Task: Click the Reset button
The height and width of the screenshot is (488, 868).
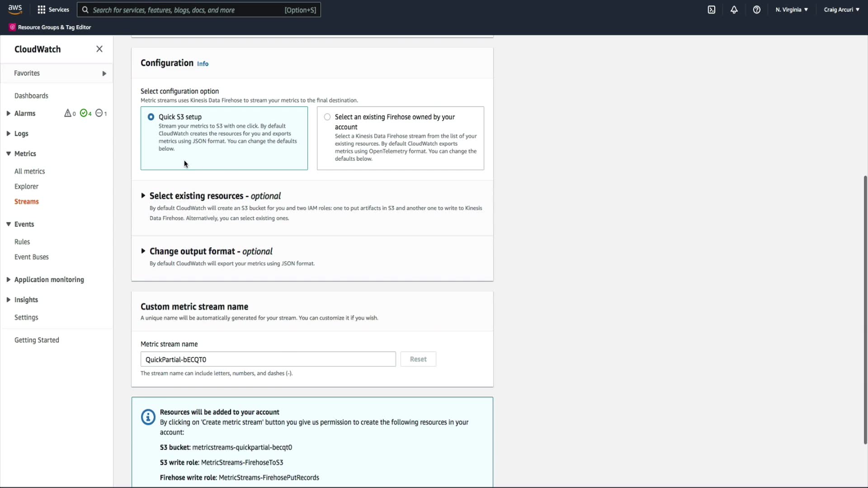Action: (x=418, y=359)
